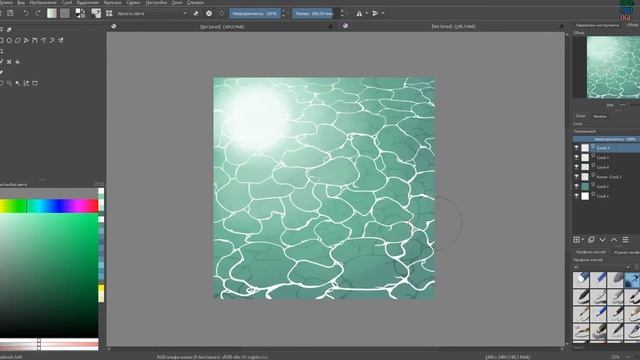Open the Фильтры menu
The image size is (640, 360).
coord(112,2)
